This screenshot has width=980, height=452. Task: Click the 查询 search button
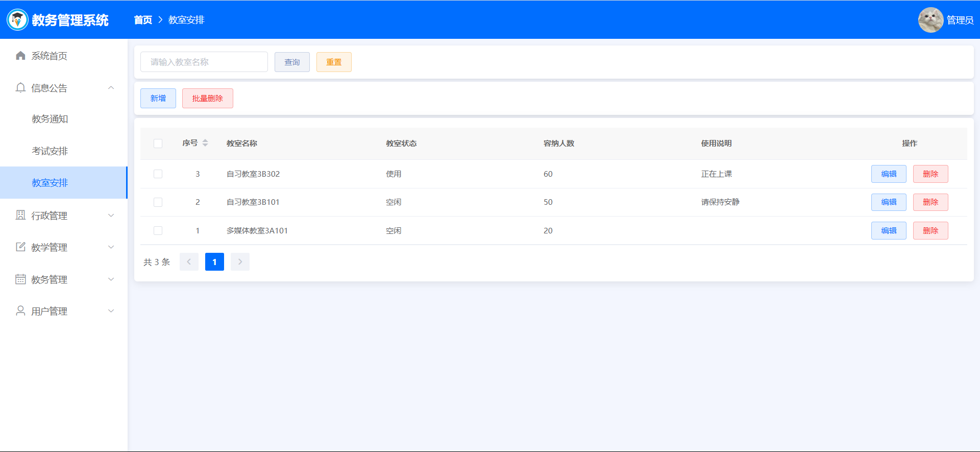pyautogui.click(x=292, y=62)
